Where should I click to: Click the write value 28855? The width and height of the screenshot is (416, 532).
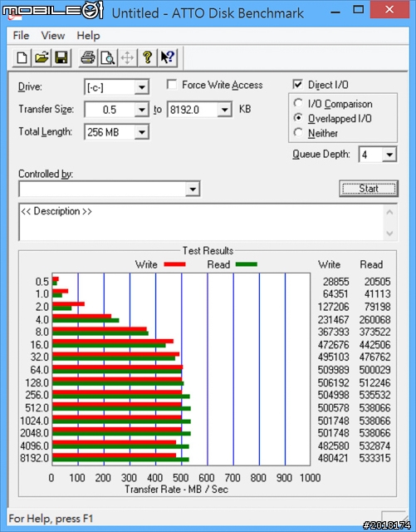335,282
